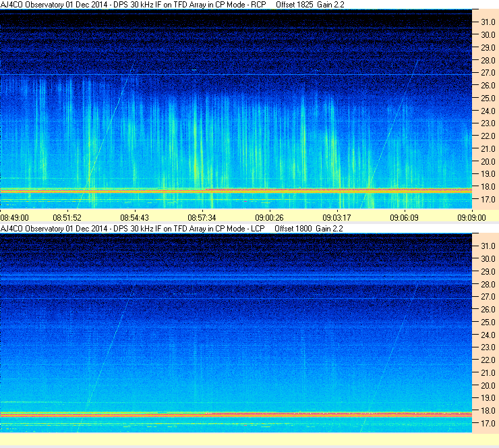Select the 28.0 label on RCP axis
This screenshot has height=448, width=499.
488,61
